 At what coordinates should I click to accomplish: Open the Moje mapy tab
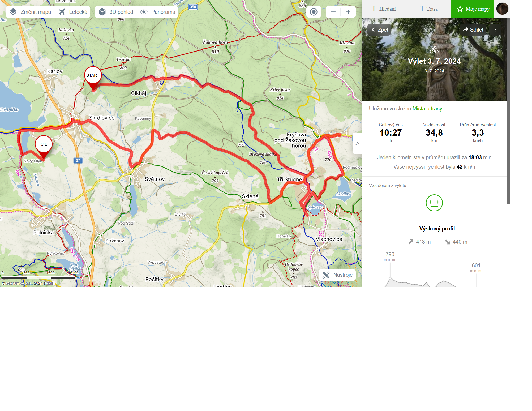tap(473, 9)
